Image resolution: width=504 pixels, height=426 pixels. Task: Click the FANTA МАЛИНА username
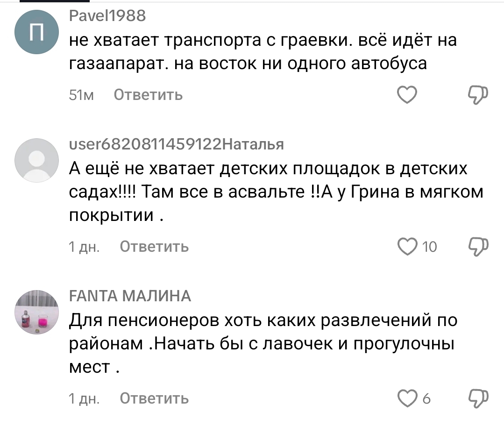point(130,296)
